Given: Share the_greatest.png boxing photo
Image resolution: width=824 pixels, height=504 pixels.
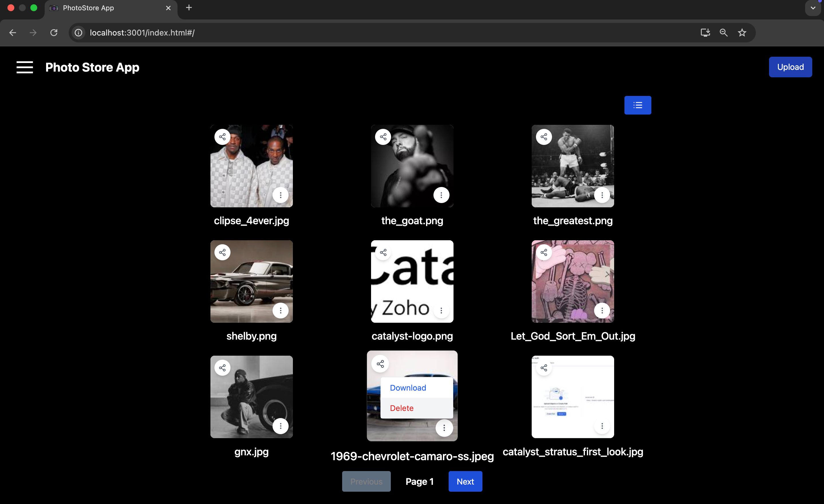Looking at the screenshot, I should pos(544,137).
